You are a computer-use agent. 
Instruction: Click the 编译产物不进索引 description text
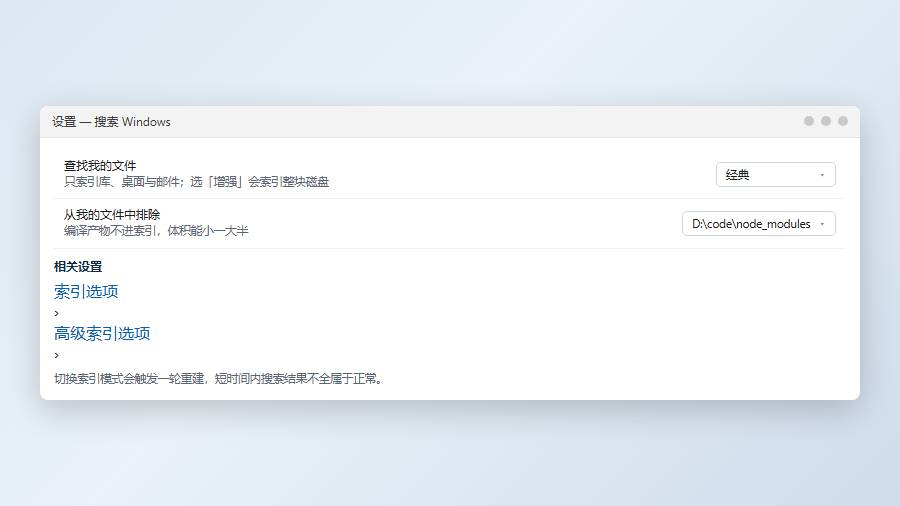point(156,231)
